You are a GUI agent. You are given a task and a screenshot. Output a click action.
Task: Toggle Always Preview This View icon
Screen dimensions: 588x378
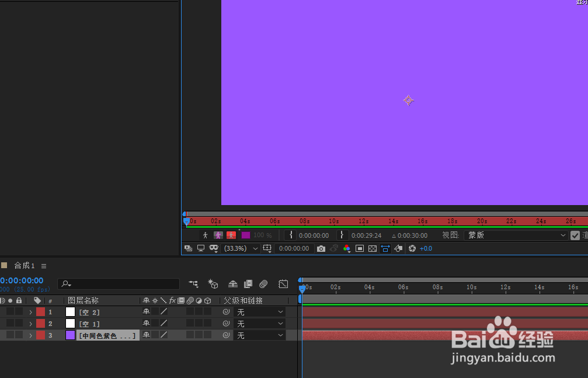click(188, 248)
